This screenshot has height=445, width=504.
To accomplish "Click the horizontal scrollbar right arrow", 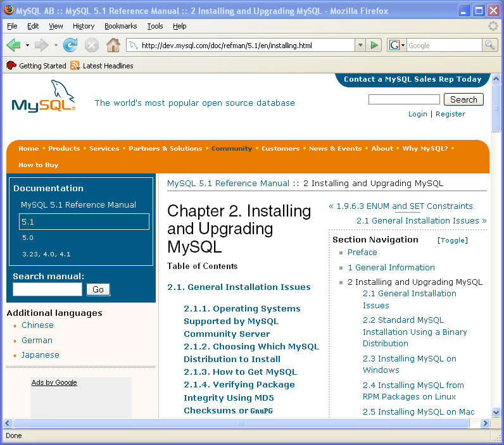I will click(485, 423).
